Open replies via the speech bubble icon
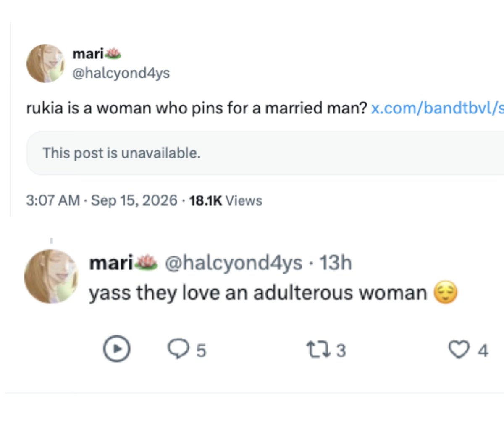504x430 pixels. 178,349
